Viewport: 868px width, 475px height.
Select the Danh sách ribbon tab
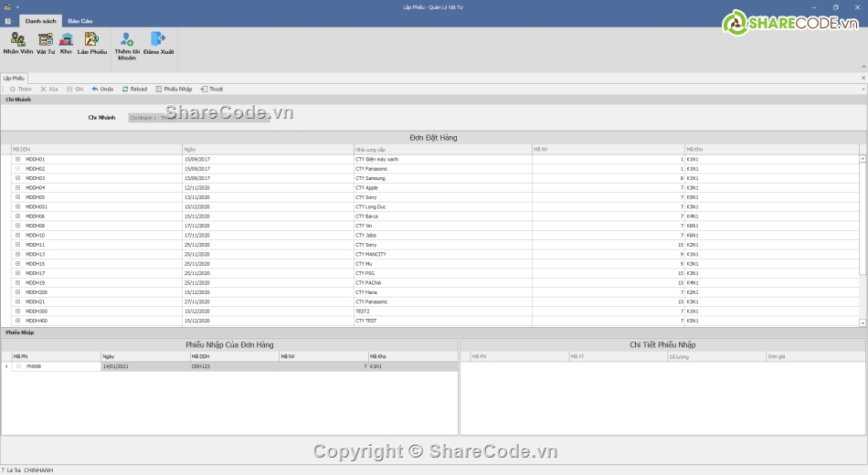tap(40, 21)
